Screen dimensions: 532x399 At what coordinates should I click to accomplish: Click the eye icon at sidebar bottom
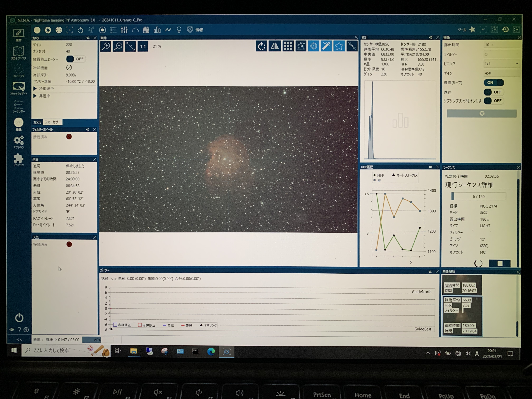click(x=11, y=330)
